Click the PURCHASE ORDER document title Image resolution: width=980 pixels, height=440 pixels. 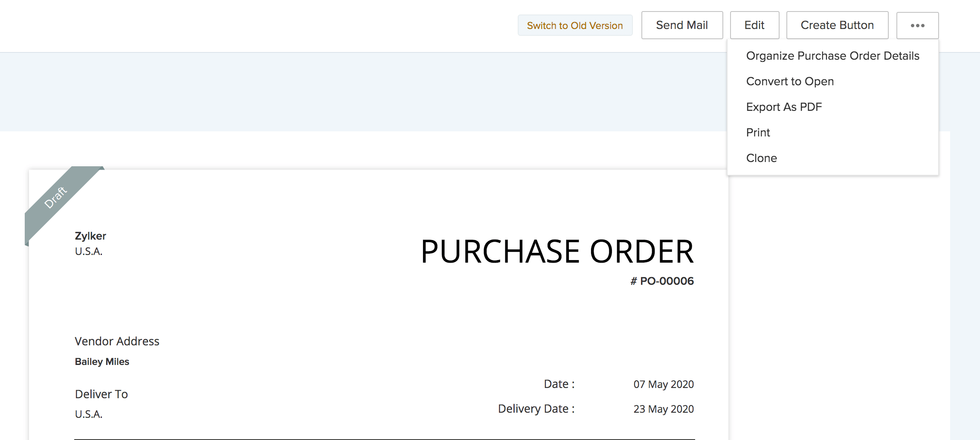point(557,252)
